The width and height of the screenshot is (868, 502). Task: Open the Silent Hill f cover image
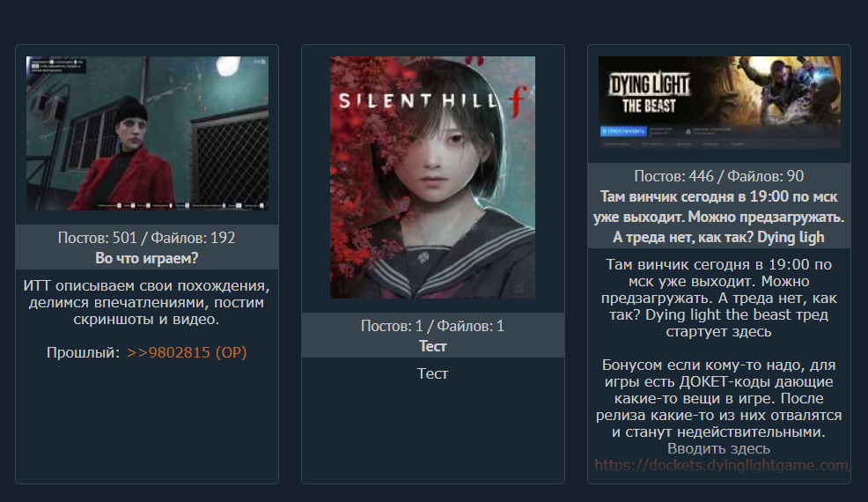[x=433, y=177]
